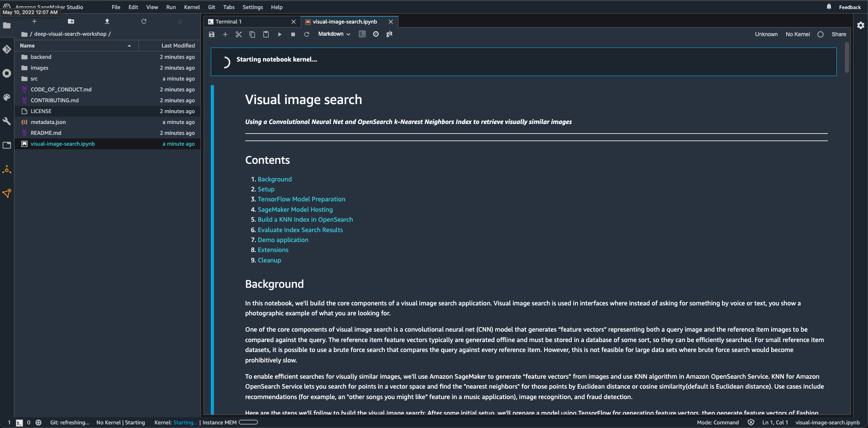Open the SageMaker JumpStart sidebar icon

tap(7, 170)
